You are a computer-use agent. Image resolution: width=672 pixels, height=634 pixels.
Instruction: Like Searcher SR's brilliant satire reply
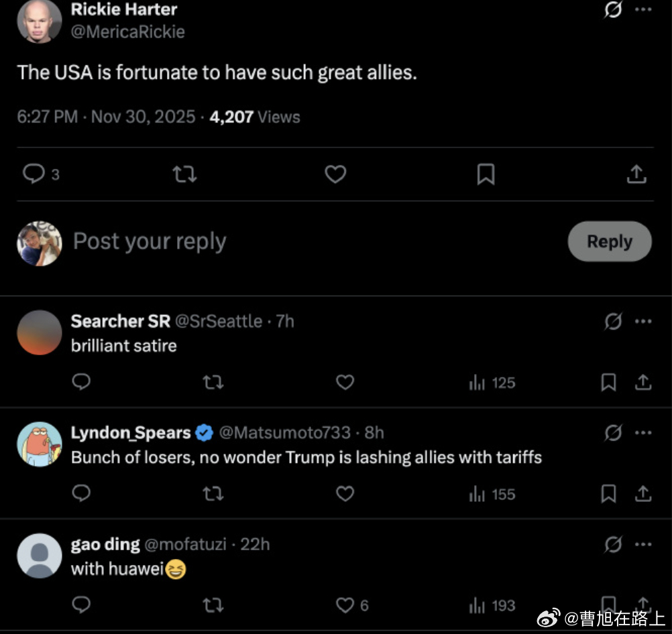click(345, 383)
